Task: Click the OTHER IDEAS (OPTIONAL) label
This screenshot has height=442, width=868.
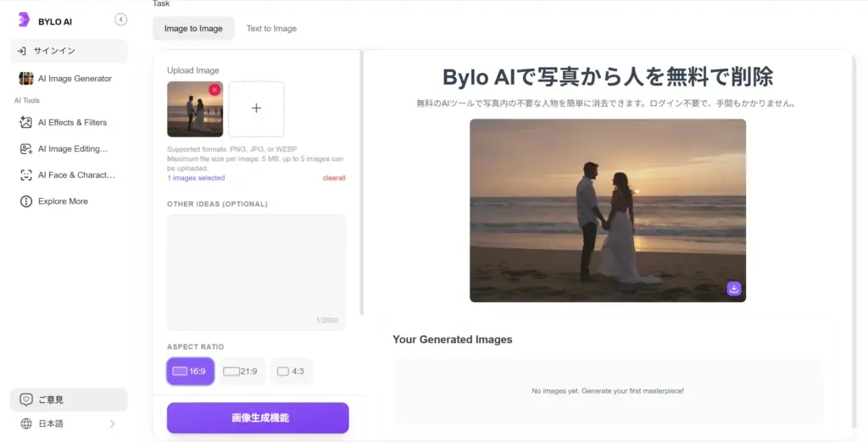Action: 218,204
